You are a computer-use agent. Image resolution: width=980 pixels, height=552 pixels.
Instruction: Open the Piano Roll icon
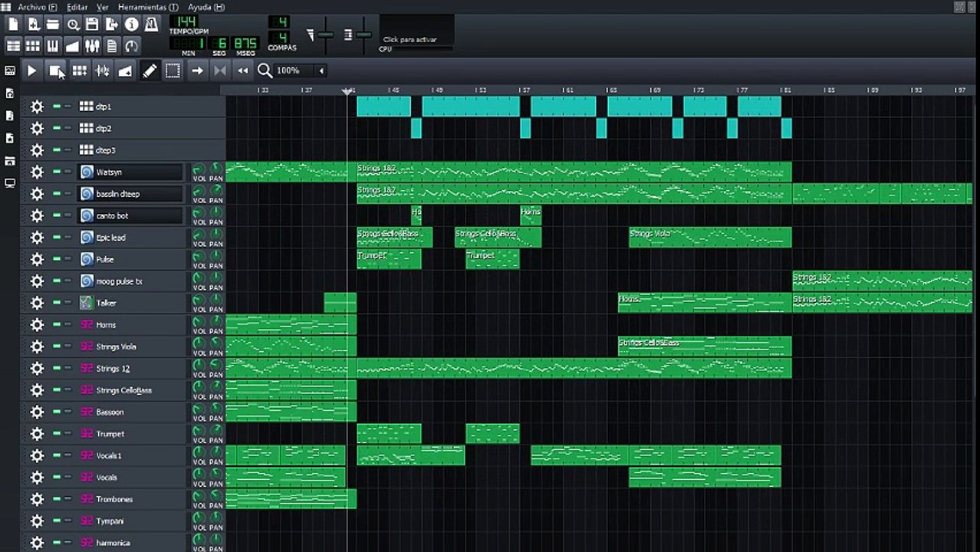(x=53, y=46)
